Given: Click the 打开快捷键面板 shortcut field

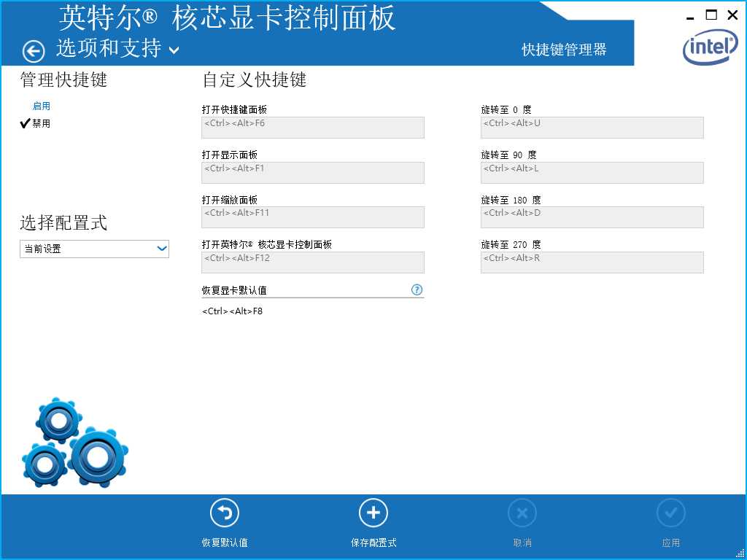Looking at the screenshot, I should (313, 128).
